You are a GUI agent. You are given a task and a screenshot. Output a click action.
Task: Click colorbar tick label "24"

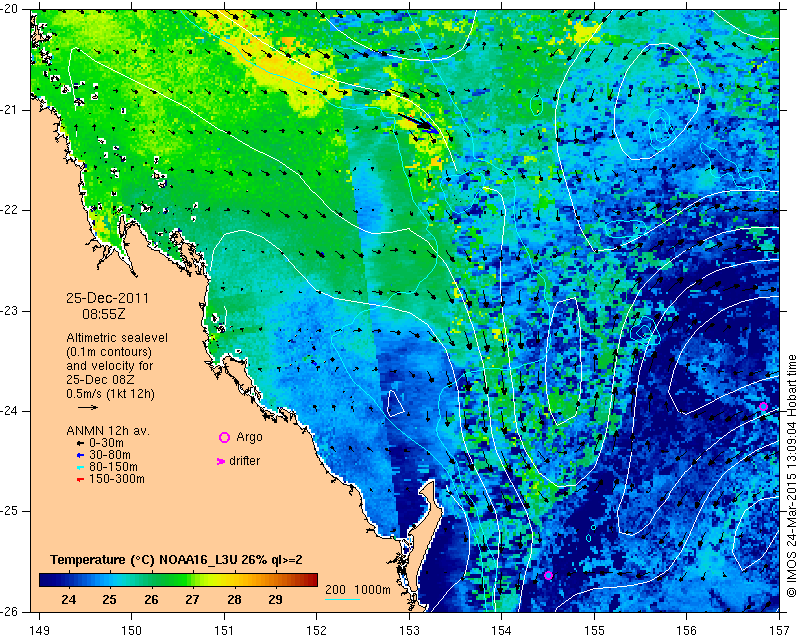pos(68,600)
